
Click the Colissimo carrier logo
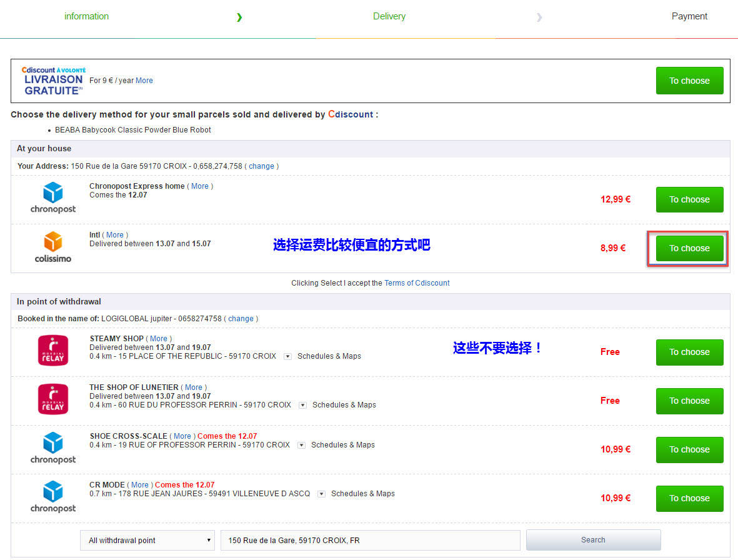(52, 247)
